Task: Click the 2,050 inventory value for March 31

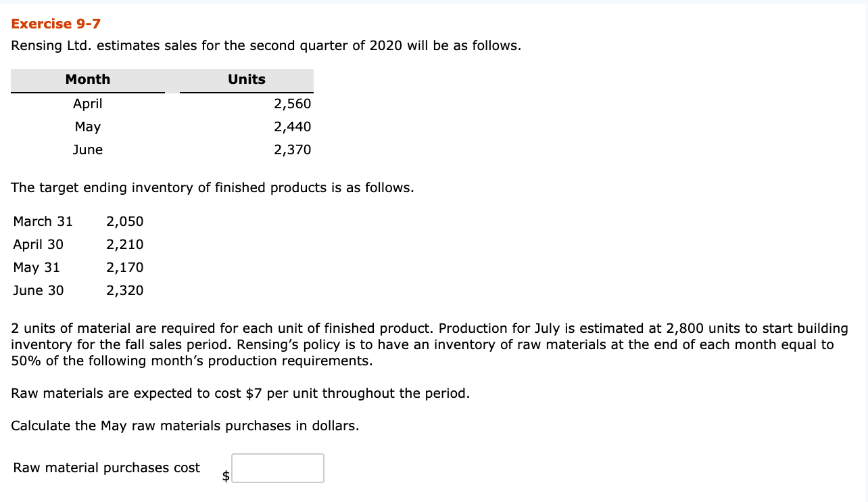Action: pyautogui.click(x=125, y=221)
